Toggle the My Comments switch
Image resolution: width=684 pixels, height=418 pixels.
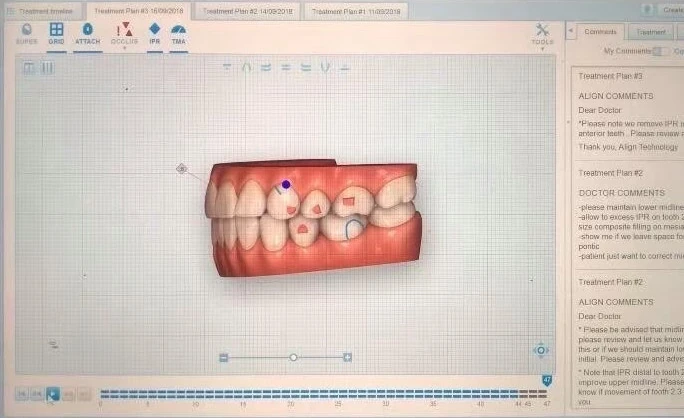tap(661, 51)
